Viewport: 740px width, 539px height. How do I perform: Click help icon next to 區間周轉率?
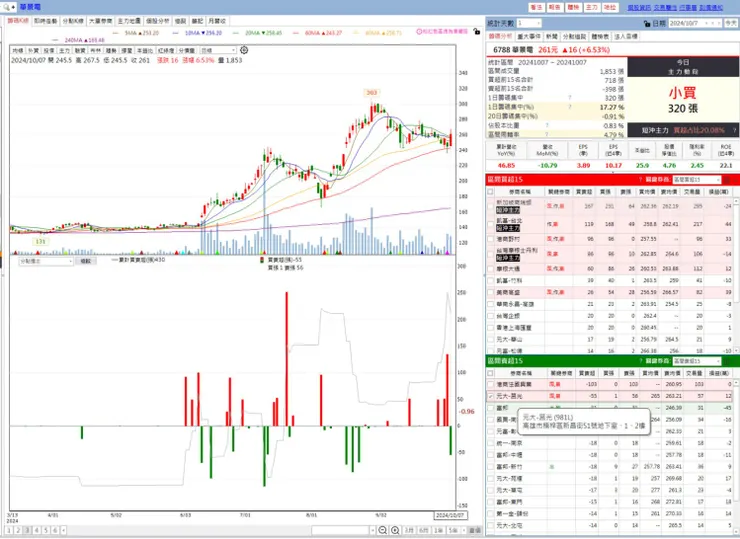click(x=547, y=135)
